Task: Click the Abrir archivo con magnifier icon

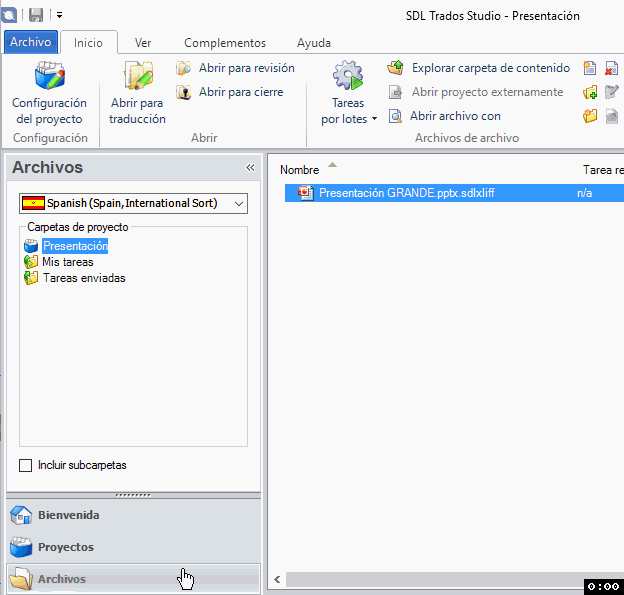Action: point(395,116)
